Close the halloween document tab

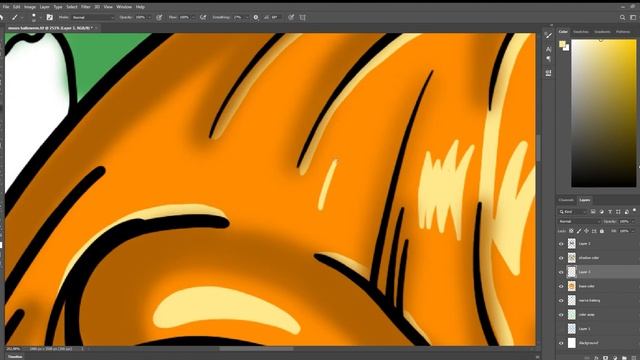coord(97,28)
